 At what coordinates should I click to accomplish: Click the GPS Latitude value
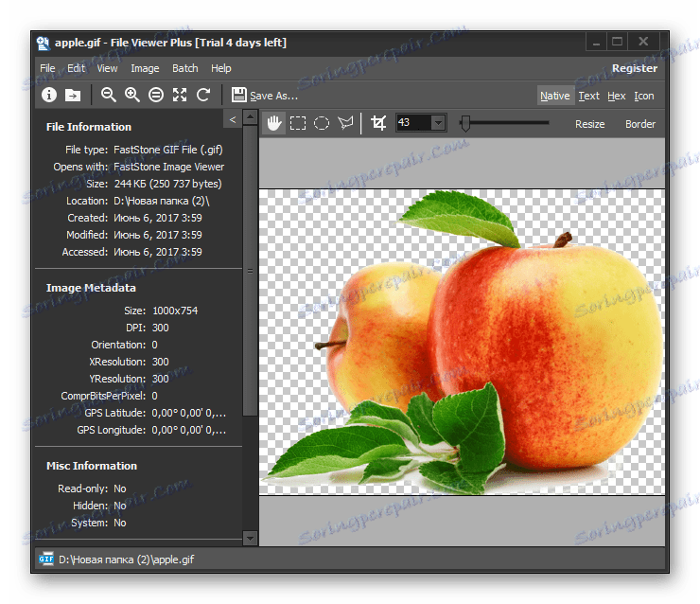coord(189,413)
